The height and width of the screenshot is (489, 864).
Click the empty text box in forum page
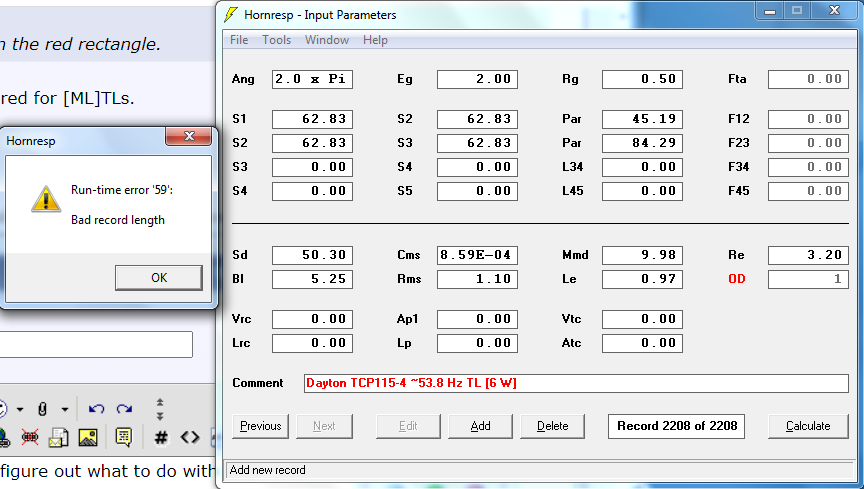click(96, 345)
